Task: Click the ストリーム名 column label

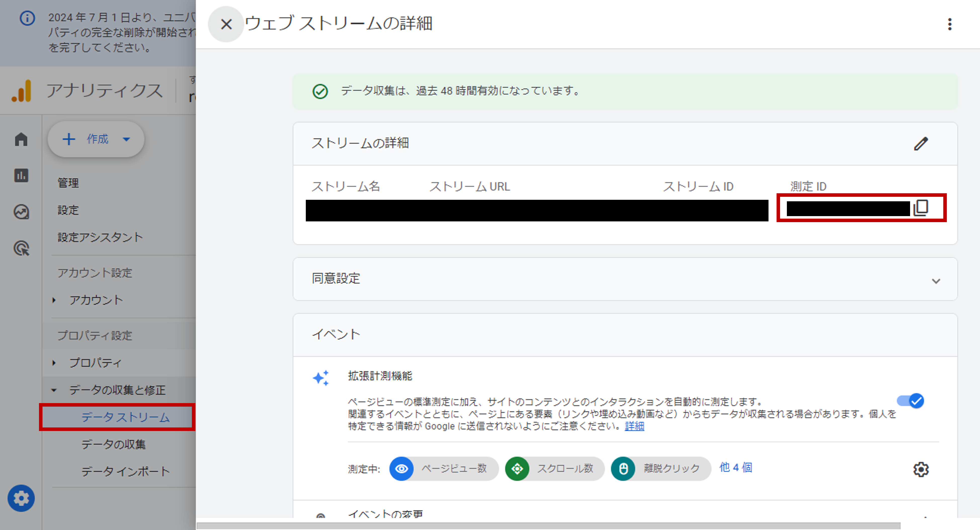Action: (346, 186)
